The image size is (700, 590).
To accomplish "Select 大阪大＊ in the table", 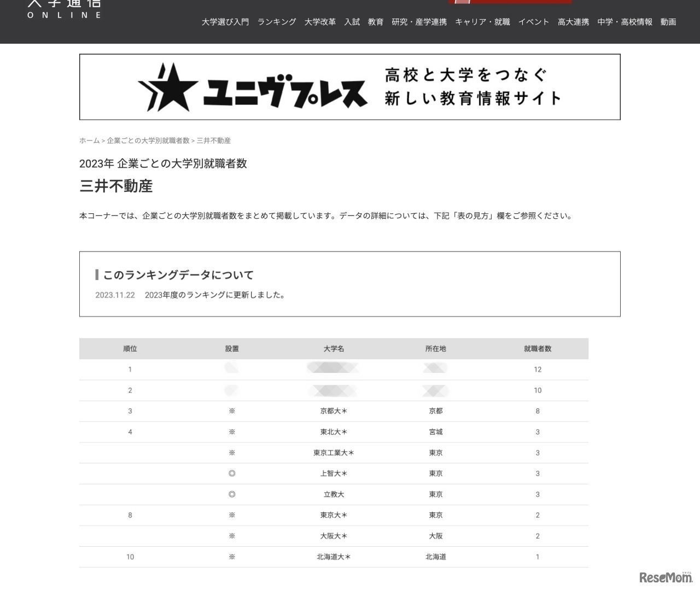I will tap(334, 536).
